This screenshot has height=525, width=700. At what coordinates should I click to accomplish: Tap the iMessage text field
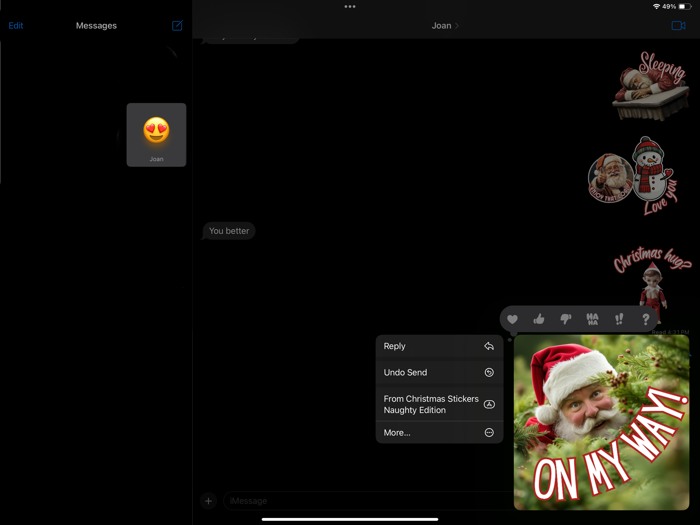click(368, 501)
